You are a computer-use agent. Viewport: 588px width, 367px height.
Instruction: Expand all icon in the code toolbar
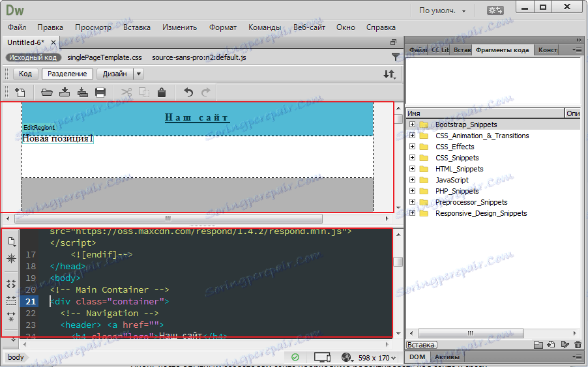11,317
